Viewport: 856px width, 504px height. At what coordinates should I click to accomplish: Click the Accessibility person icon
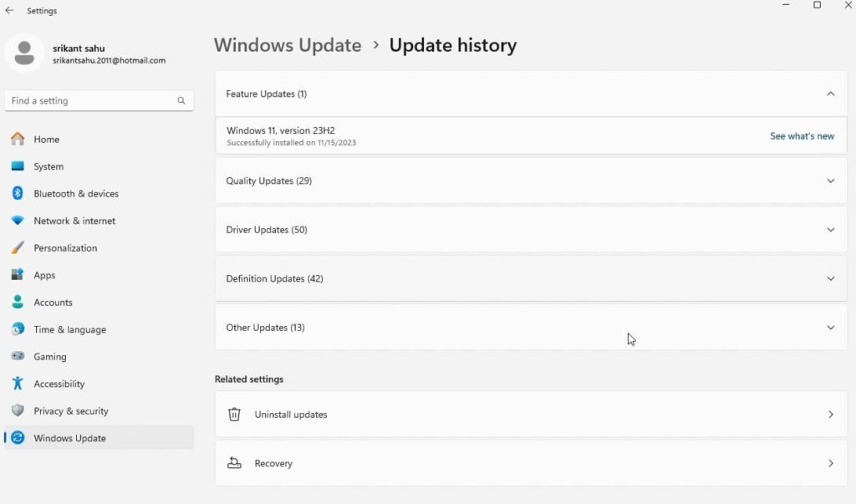pyautogui.click(x=18, y=384)
